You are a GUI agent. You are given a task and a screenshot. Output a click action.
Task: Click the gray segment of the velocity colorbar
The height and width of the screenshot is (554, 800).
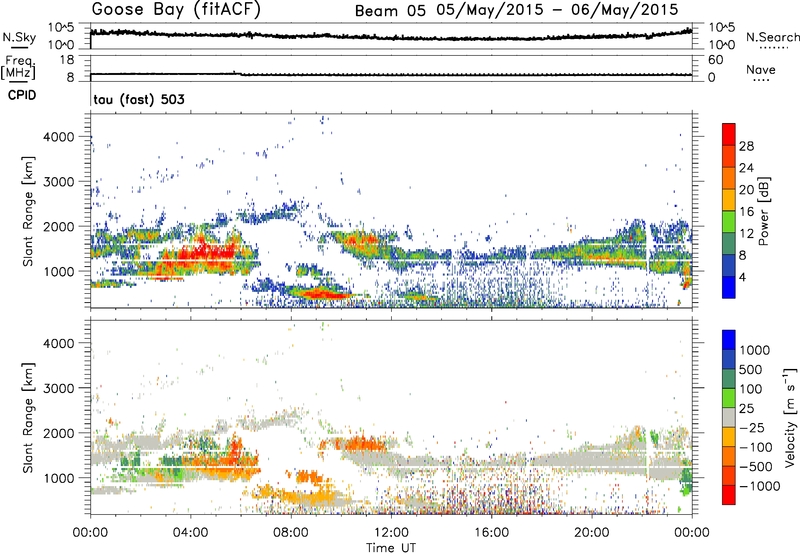click(x=729, y=418)
